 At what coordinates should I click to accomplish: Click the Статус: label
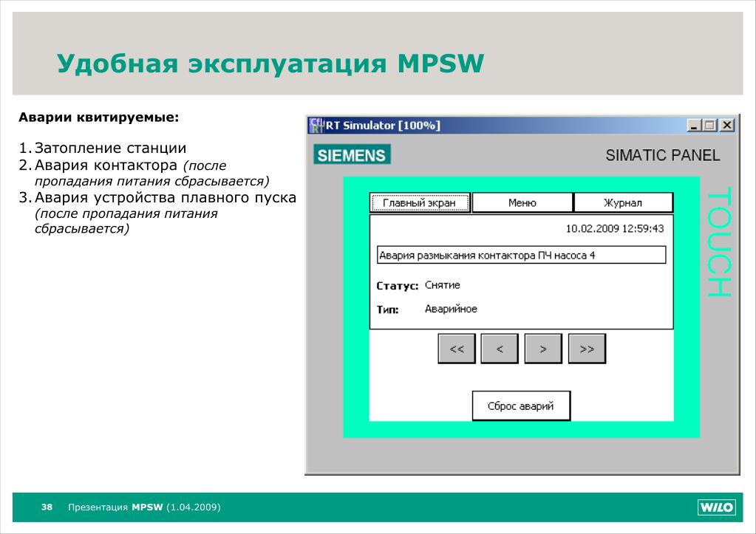point(398,286)
